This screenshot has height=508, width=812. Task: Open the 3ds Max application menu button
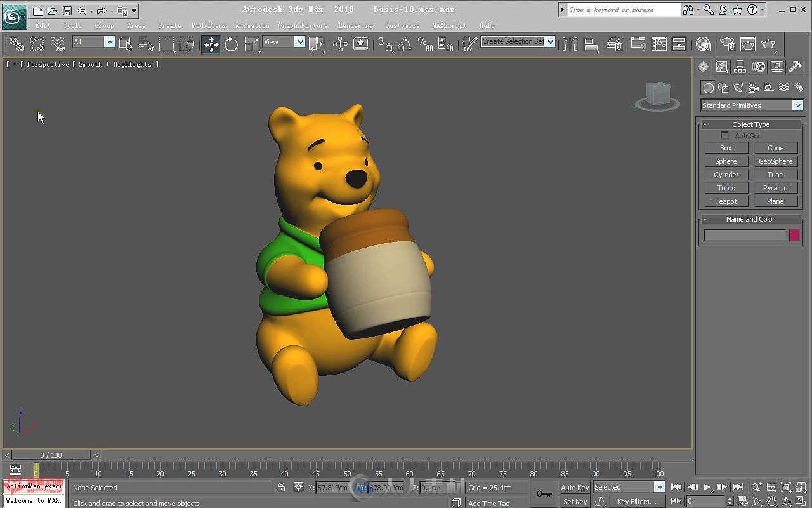coord(14,15)
